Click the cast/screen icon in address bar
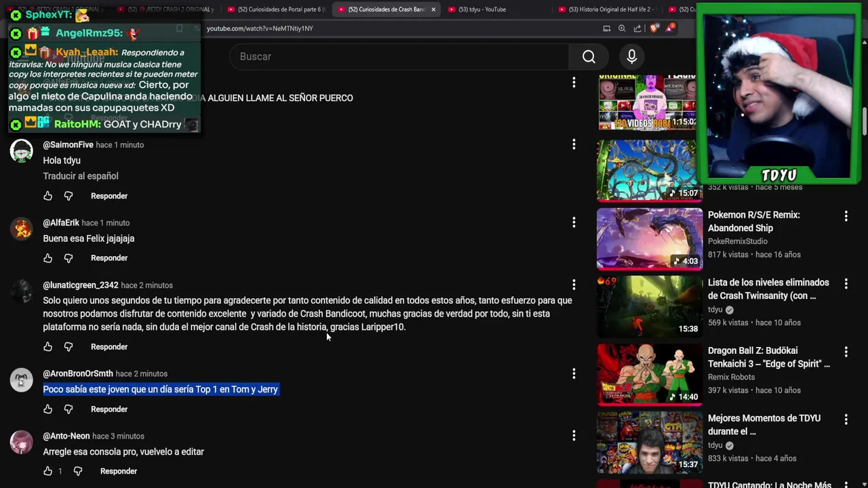The image size is (868, 488). point(606,28)
